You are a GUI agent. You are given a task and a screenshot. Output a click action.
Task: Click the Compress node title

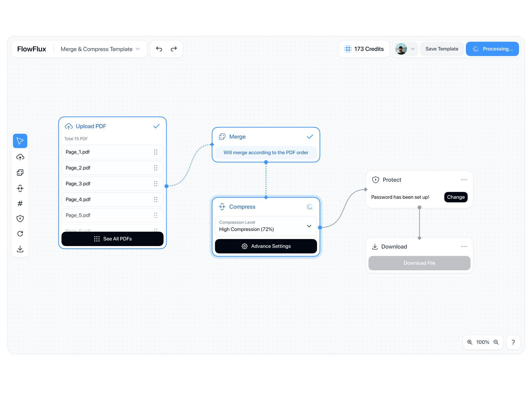(x=242, y=207)
